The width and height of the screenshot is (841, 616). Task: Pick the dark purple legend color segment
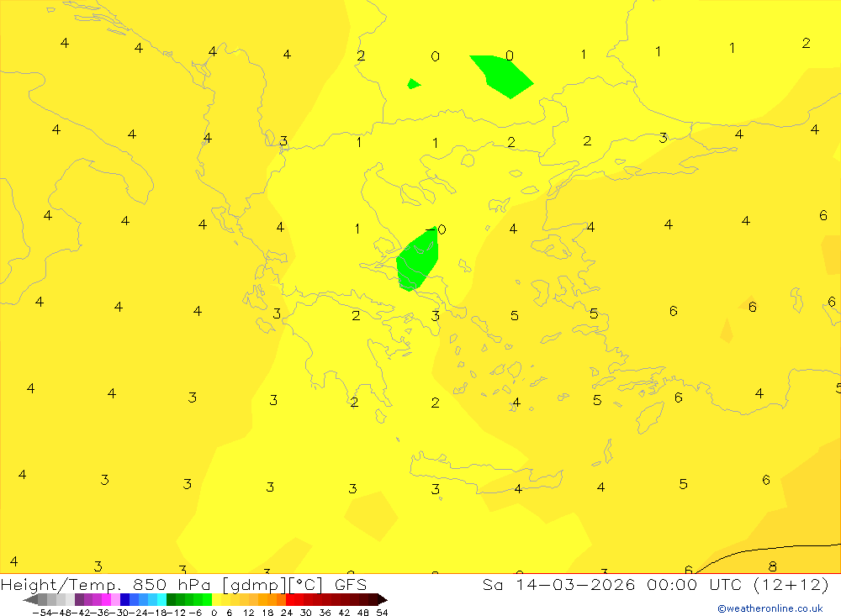[x=79, y=599]
